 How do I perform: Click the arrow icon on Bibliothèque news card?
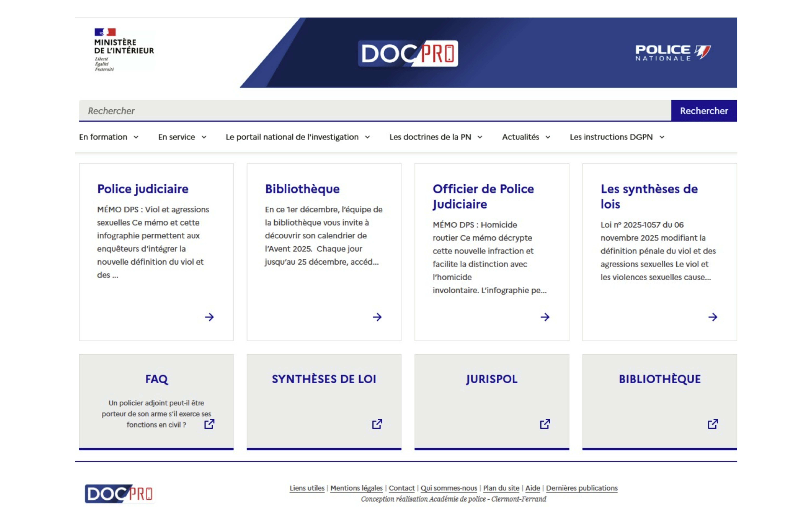[377, 317]
